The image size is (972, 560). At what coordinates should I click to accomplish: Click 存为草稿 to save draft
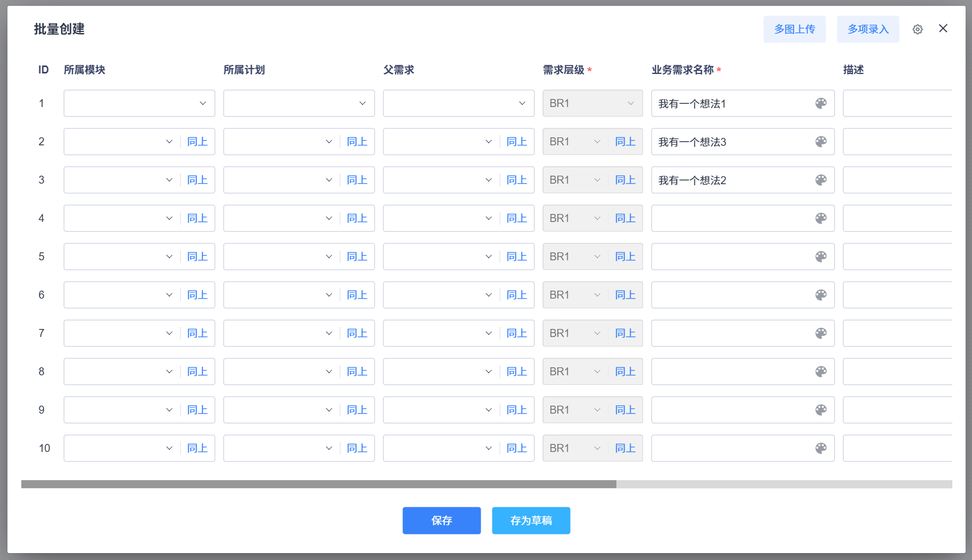click(x=531, y=521)
